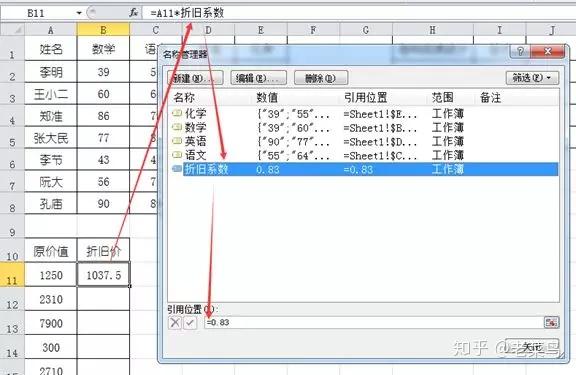Screen dimensions: 576x375
Task: Select column H header
Action: click(x=433, y=30)
